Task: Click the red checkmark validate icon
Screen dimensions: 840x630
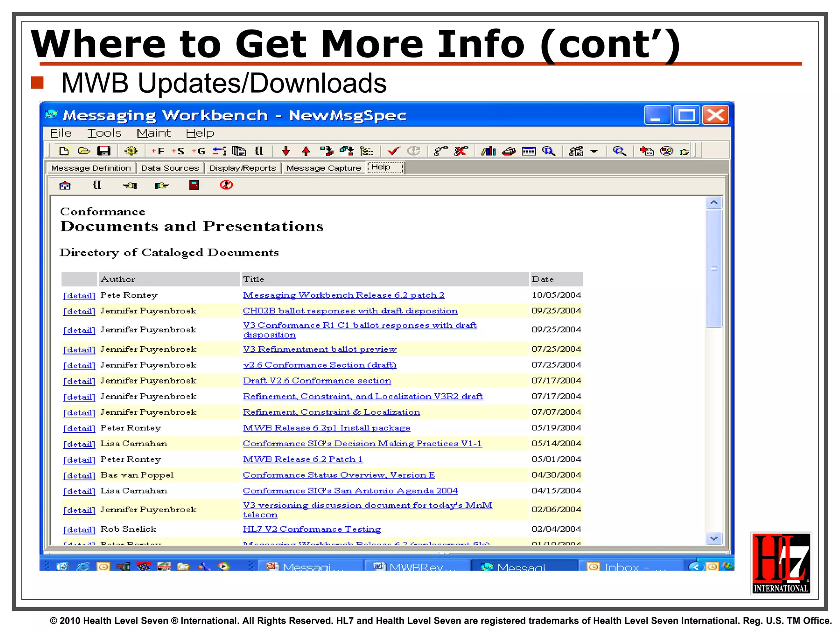Action: tap(394, 151)
